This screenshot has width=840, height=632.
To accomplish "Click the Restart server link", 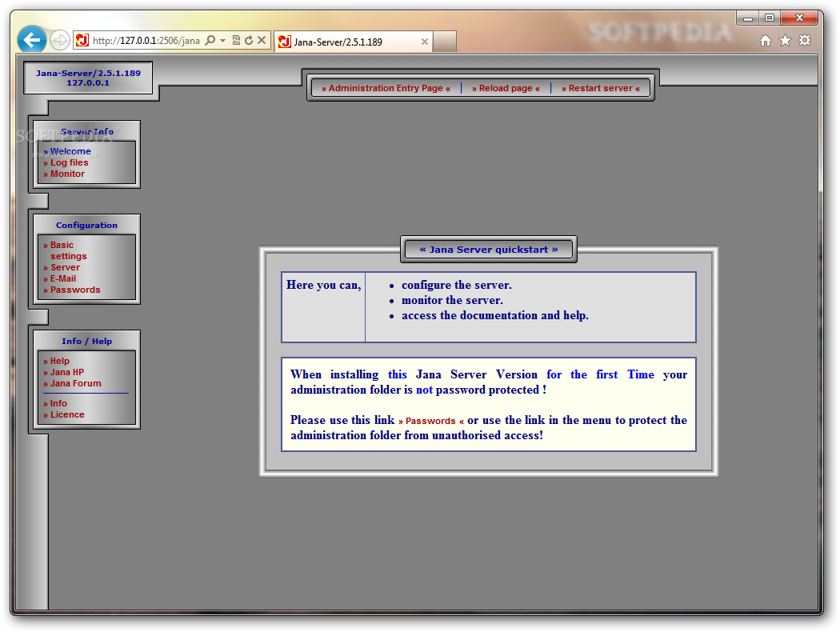I will tap(601, 88).
